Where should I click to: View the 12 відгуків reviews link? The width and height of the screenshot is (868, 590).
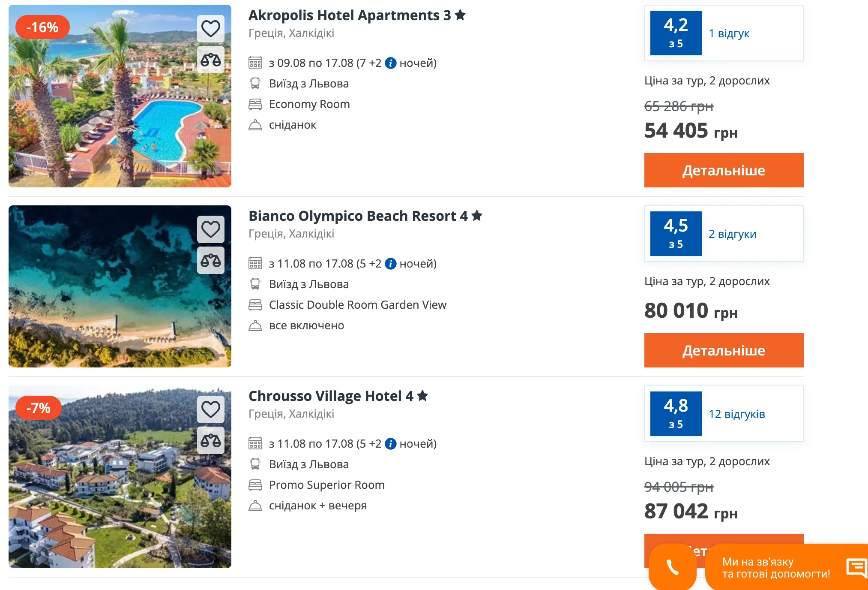736,414
